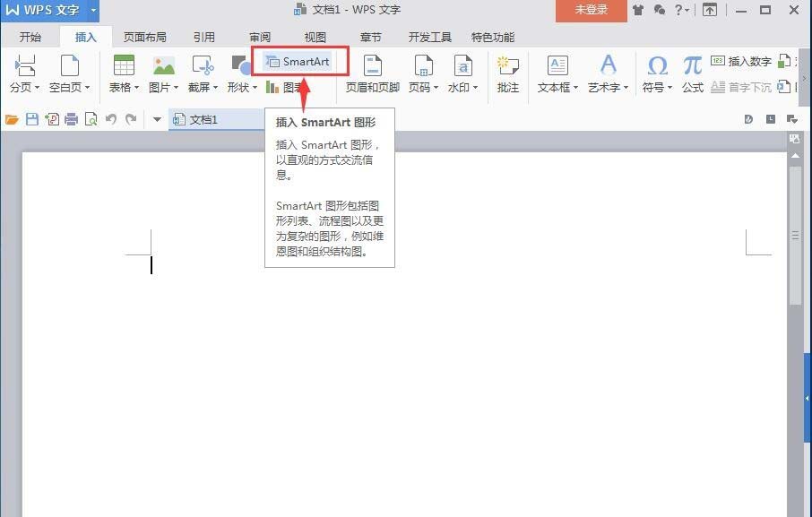Switch to the 插入 tab
812x517 pixels.
coord(85,38)
